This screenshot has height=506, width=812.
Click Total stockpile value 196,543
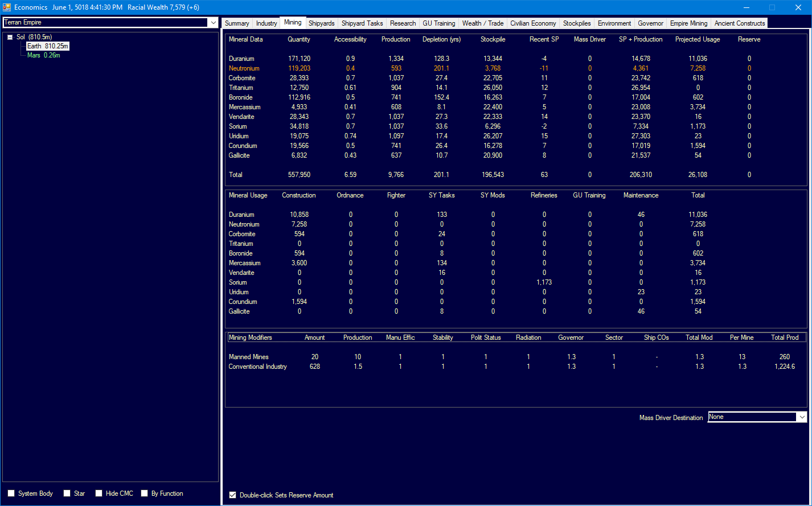(x=493, y=175)
